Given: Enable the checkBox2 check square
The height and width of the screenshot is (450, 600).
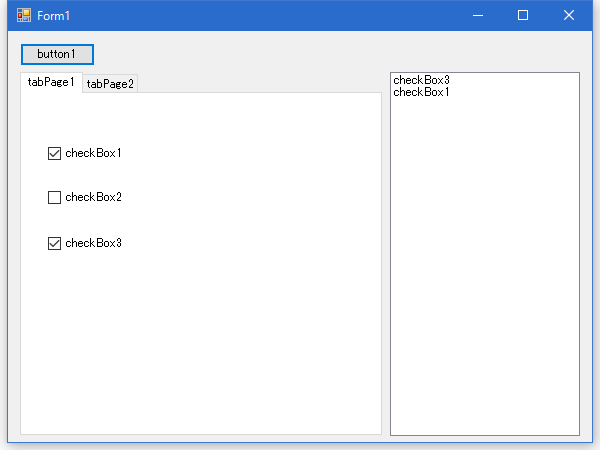Looking at the screenshot, I should tap(55, 197).
